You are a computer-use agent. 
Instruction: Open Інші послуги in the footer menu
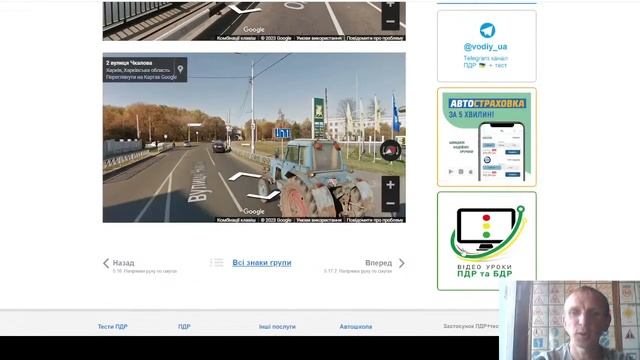(277, 327)
